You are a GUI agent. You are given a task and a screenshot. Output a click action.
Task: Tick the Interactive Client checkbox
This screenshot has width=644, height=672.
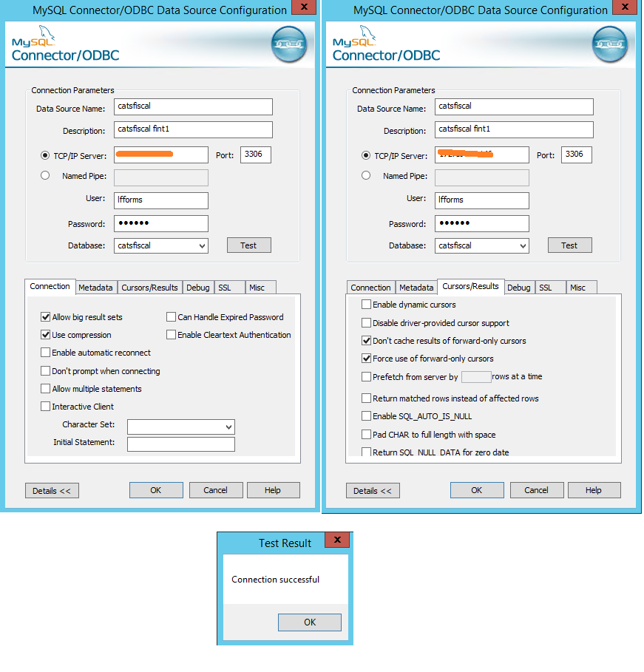[45, 407]
